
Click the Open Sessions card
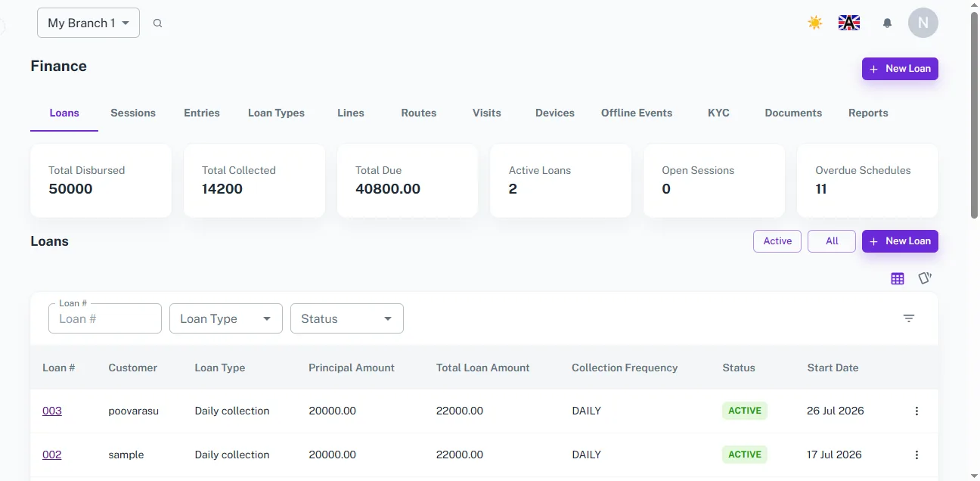pos(714,181)
